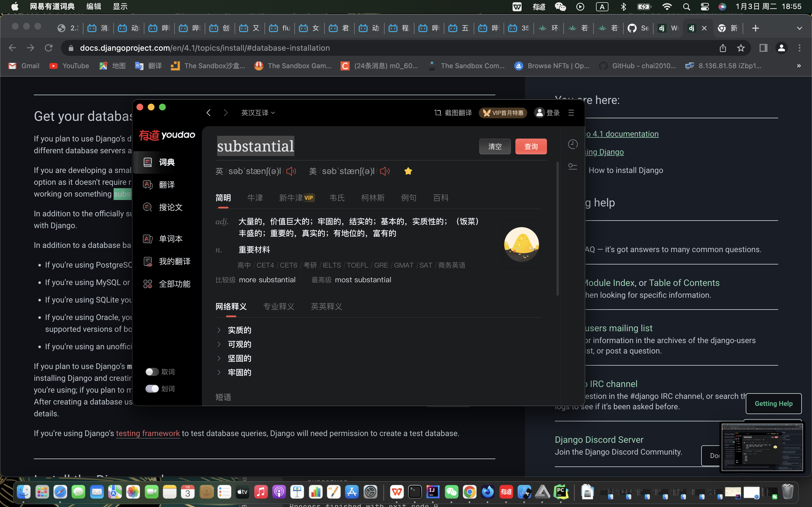Screen dimensions: 812x507
Task: Switch to the 英英释义 tab
Action: click(326, 306)
